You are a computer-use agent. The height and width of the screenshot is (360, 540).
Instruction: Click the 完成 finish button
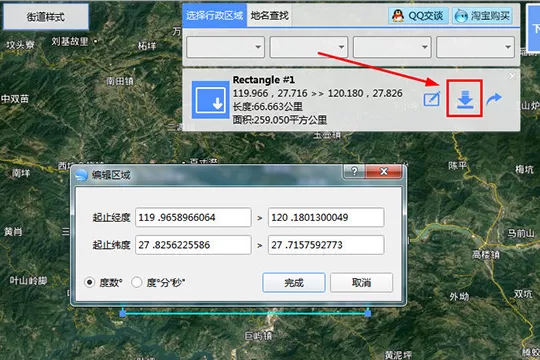pyautogui.click(x=294, y=283)
